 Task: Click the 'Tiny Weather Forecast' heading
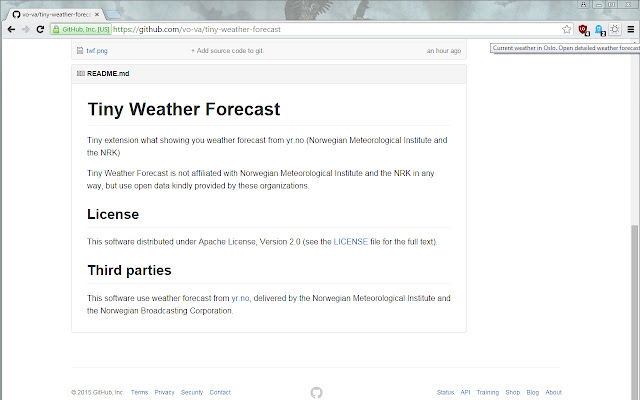click(x=184, y=109)
